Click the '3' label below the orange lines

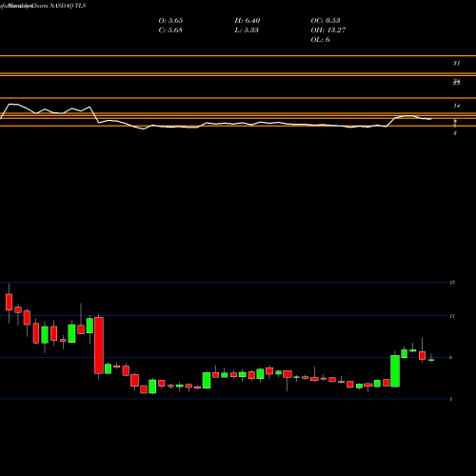tap(455, 133)
